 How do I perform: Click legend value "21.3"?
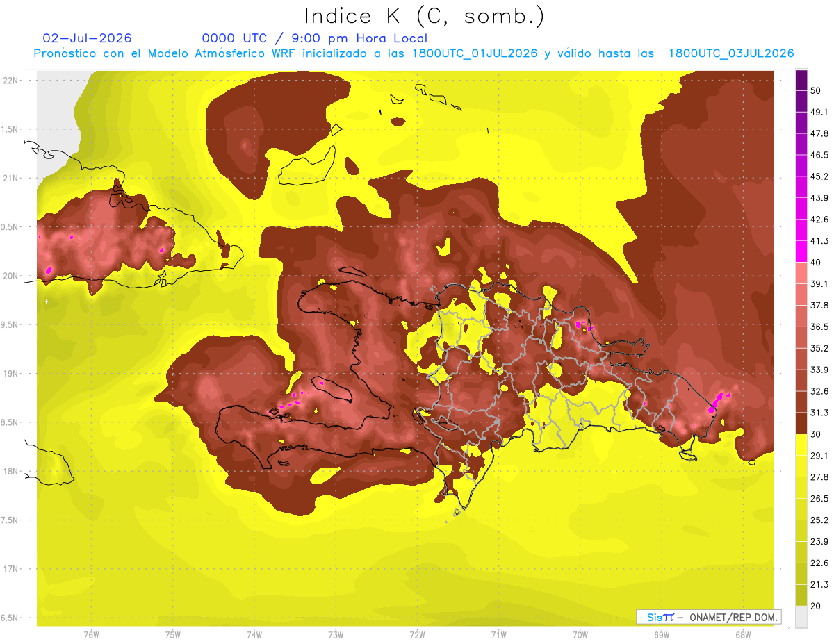click(x=819, y=584)
